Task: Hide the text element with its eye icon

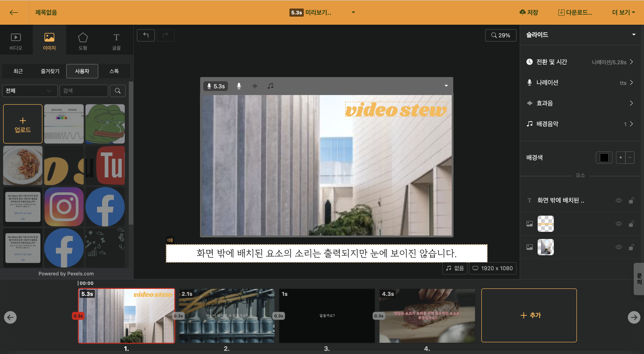Action: click(x=618, y=200)
